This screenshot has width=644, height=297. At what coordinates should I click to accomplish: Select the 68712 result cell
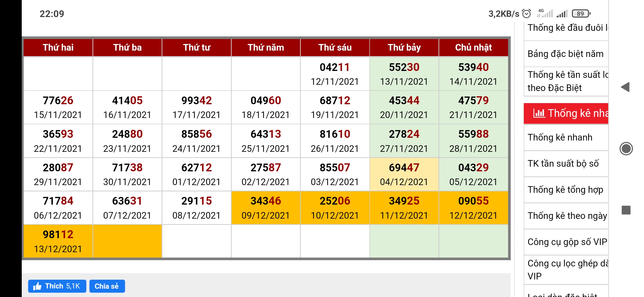pyautogui.click(x=335, y=107)
